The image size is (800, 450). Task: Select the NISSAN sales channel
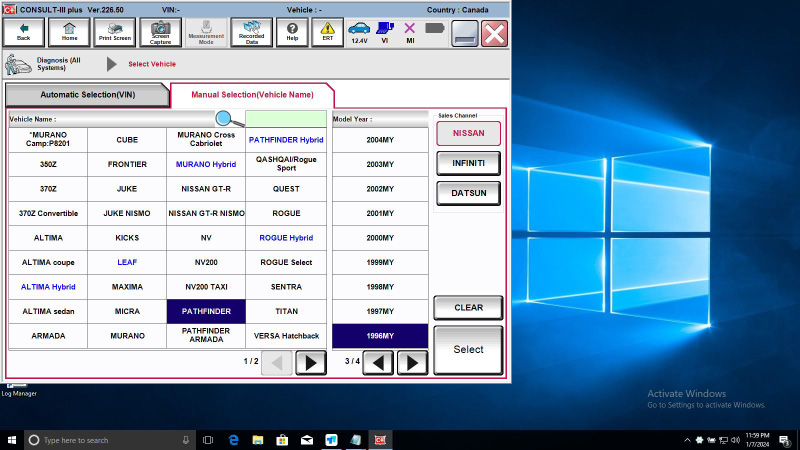tap(468, 133)
